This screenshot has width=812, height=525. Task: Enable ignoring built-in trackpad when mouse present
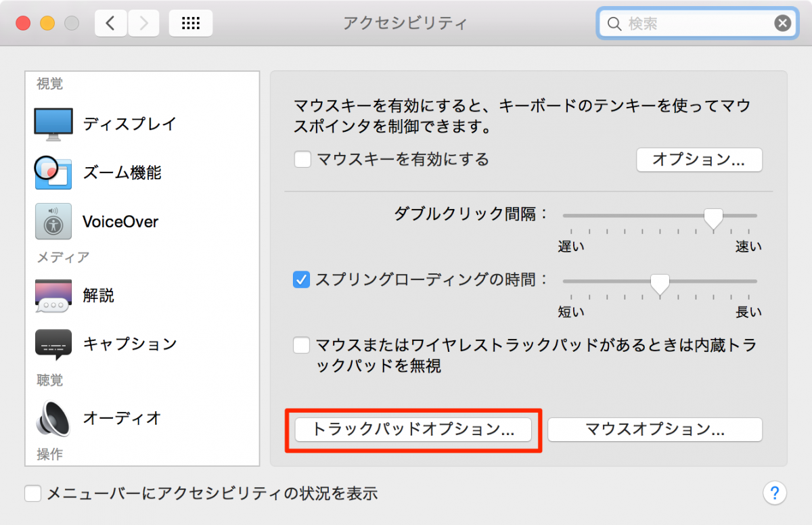(x=301, y=345)
